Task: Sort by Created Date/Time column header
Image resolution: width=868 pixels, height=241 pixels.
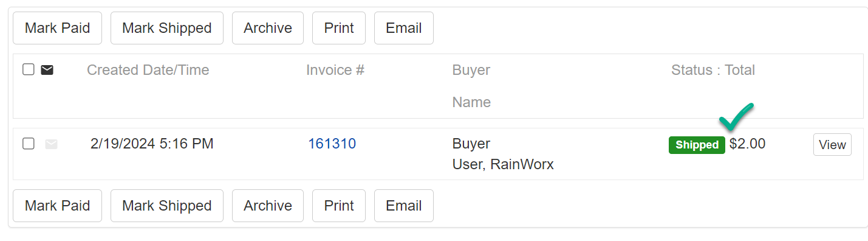Action: 148,70
